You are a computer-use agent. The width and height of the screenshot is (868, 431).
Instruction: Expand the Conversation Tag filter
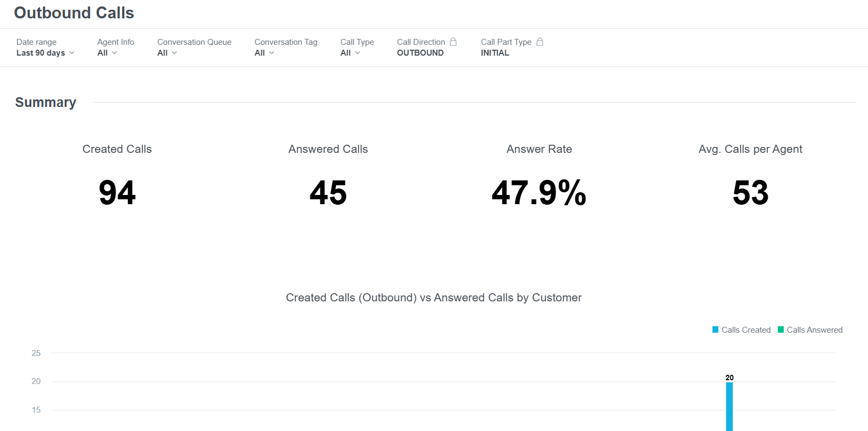click(x=264, y=53)
